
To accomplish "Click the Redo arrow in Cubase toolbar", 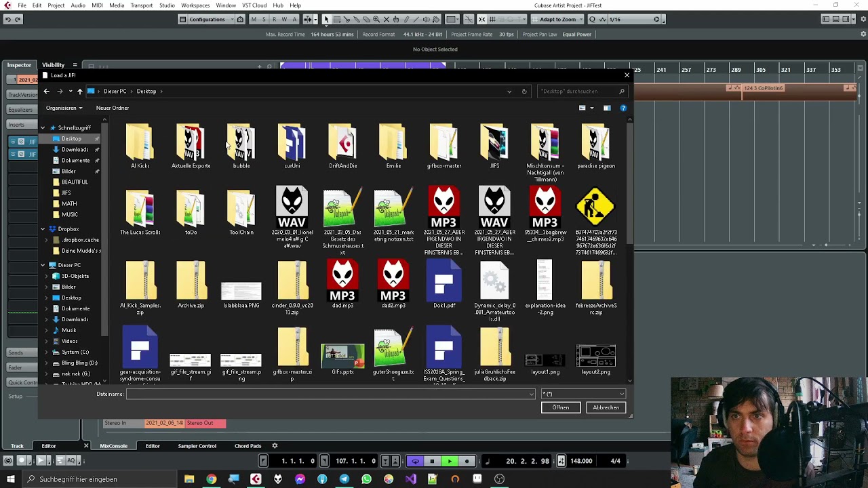I will click(x=18, y=19).
